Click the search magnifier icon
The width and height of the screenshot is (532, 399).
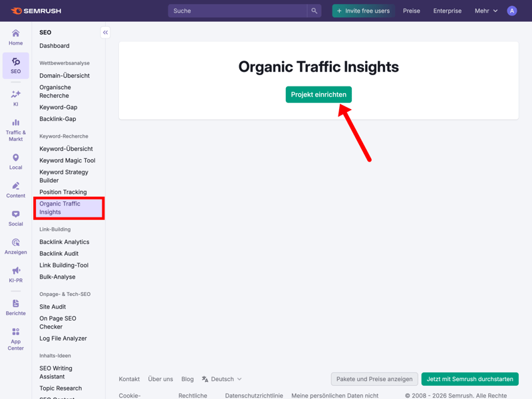(x=314, y=11)
